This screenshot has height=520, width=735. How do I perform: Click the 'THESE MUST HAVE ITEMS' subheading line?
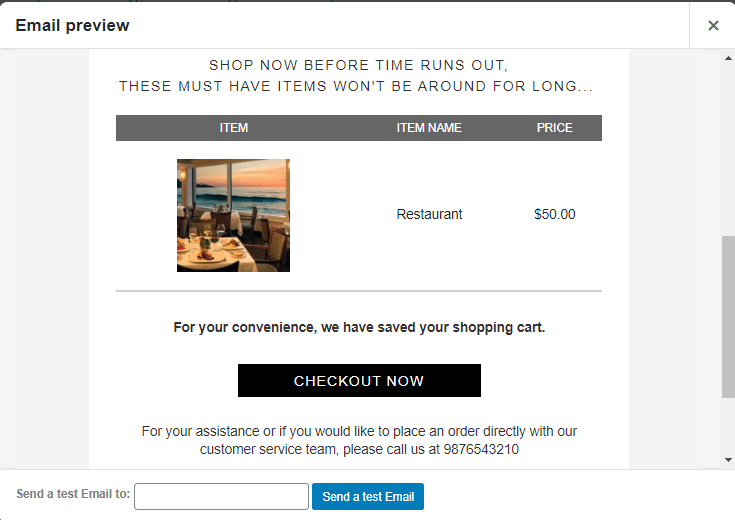356,86
